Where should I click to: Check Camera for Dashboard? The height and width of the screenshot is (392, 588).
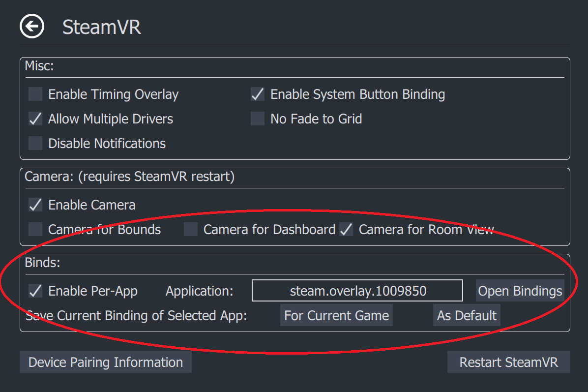point(190,229)
